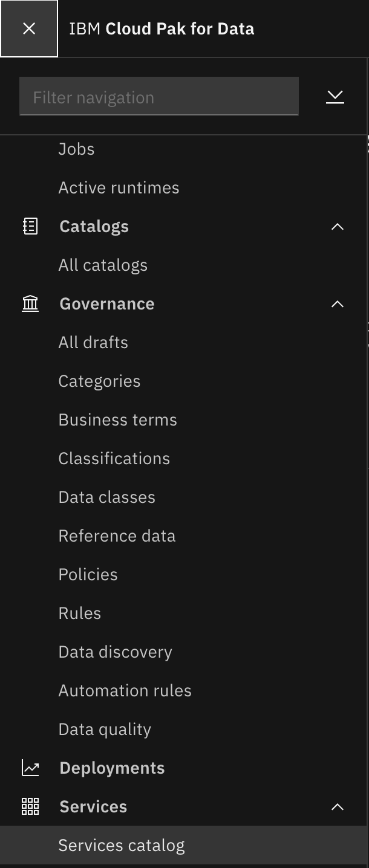Click the Governance building icon
The height and width of the screenshot is (868, 369).
coord(30,303)
